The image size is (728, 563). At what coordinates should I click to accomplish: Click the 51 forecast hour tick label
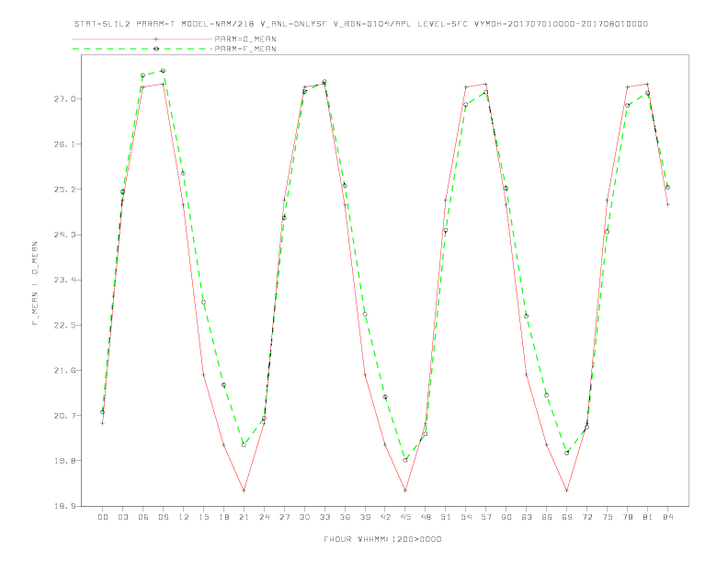click(x=446, y=517)
